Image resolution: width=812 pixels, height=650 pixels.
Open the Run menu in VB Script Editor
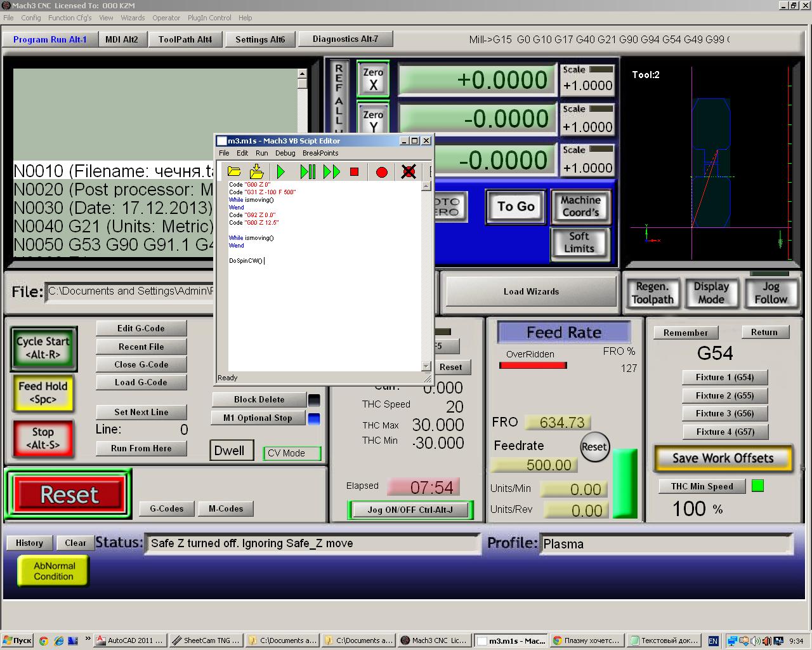262,153
